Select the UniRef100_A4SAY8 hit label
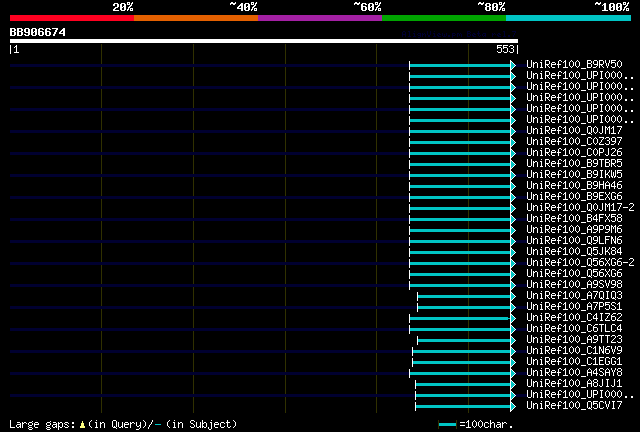 coord(574,372)
